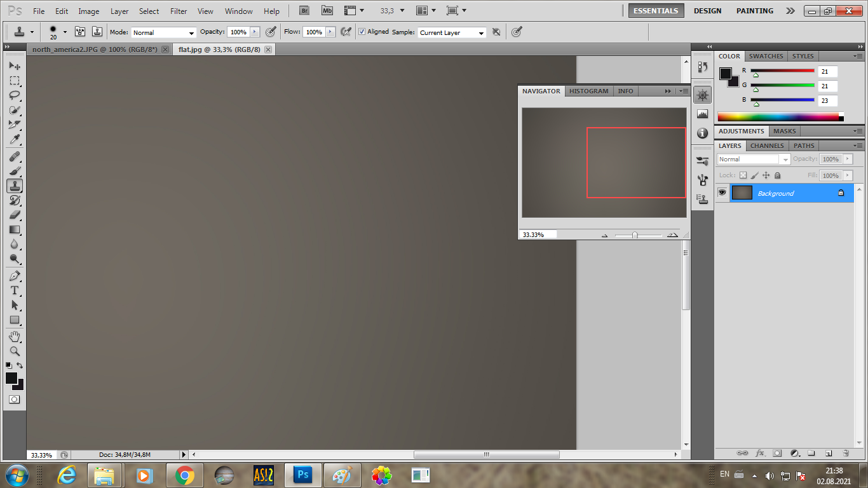Select the Path Selection tool
868x488 pixels.
[15, 305]
